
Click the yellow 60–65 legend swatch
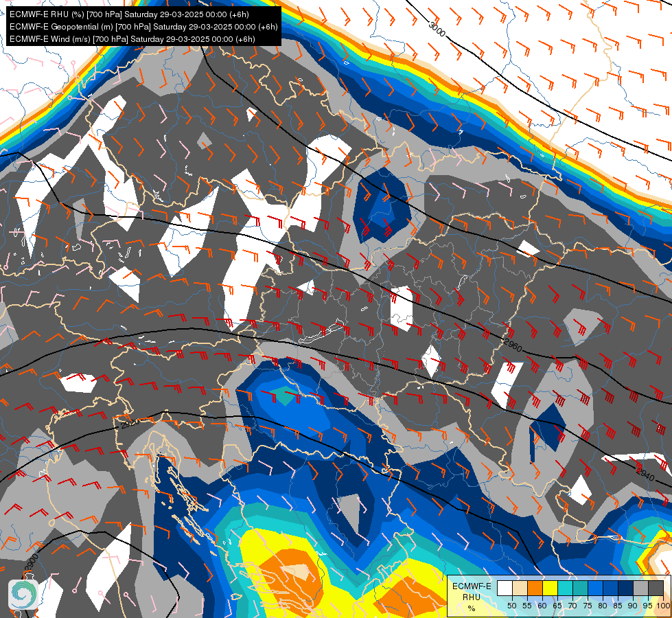(550, 588)
